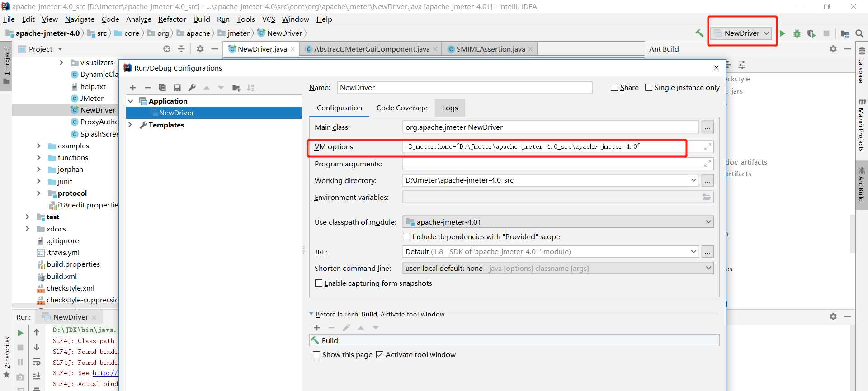The image size is (868, 391).
Task: Expand the xdocs folder in Project tree
Action: pos(27,229)
